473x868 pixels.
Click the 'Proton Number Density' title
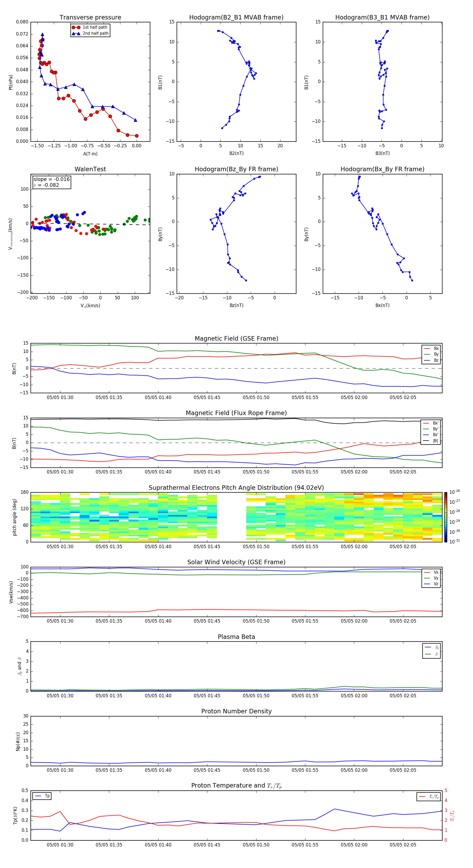(236, 711)
